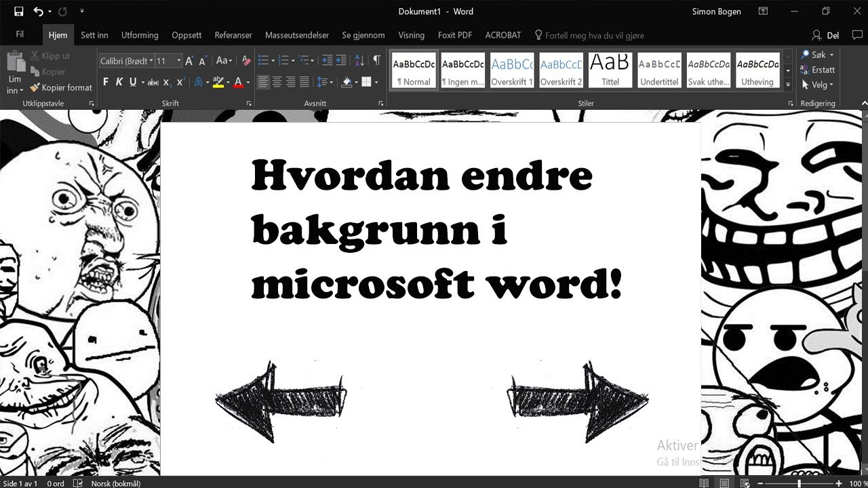The height and width of the screenshot is (488, 868).
Task: Toggle bold with the F button
Action: coord(106,82)
